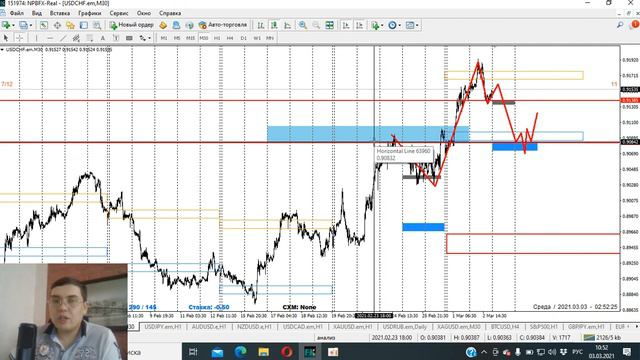Zoom out on the chart

click(316, 25)
